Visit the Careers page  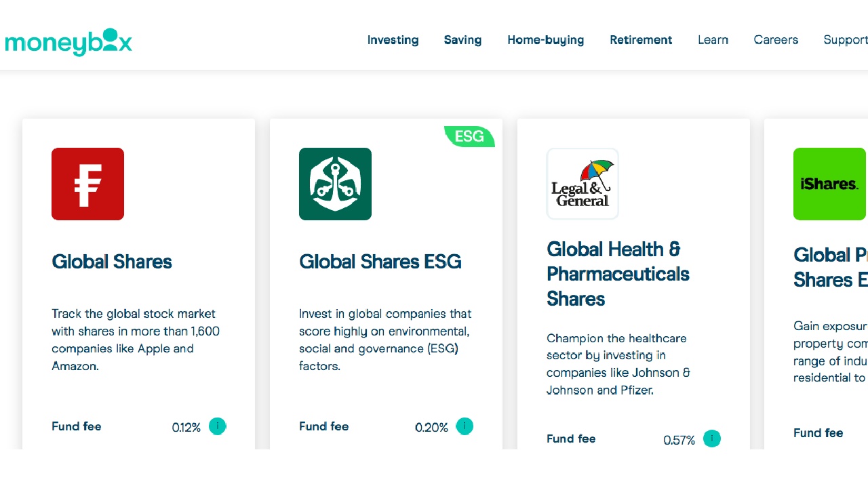(x=776, y=40)
